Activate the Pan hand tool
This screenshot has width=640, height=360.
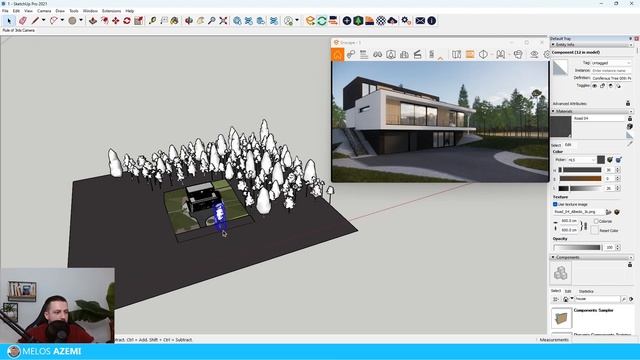pos(200,20)
